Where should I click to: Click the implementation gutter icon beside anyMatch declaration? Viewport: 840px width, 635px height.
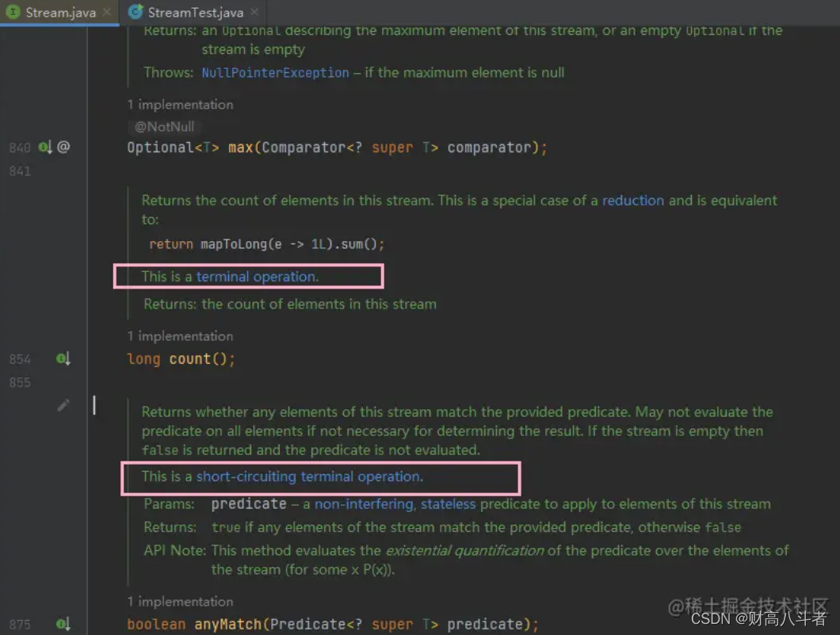62,624
